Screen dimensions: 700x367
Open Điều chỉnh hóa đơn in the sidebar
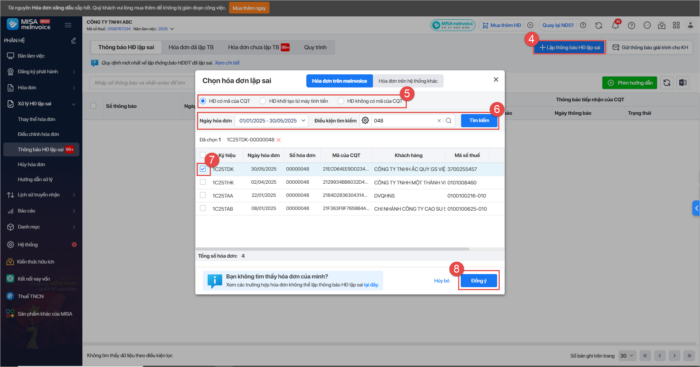38,134
